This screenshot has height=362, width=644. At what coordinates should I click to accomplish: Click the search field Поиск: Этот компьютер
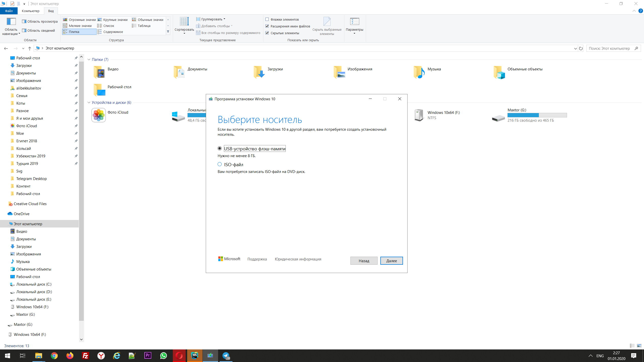613,48
